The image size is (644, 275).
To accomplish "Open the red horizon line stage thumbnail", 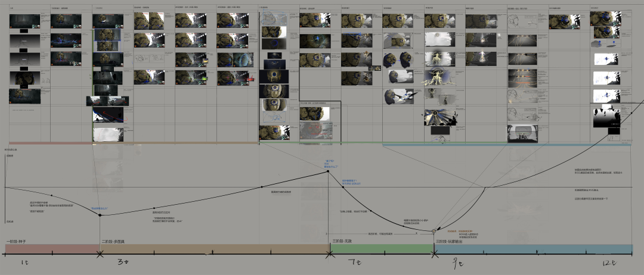I will pyautogui.click(x=522, y=78).
